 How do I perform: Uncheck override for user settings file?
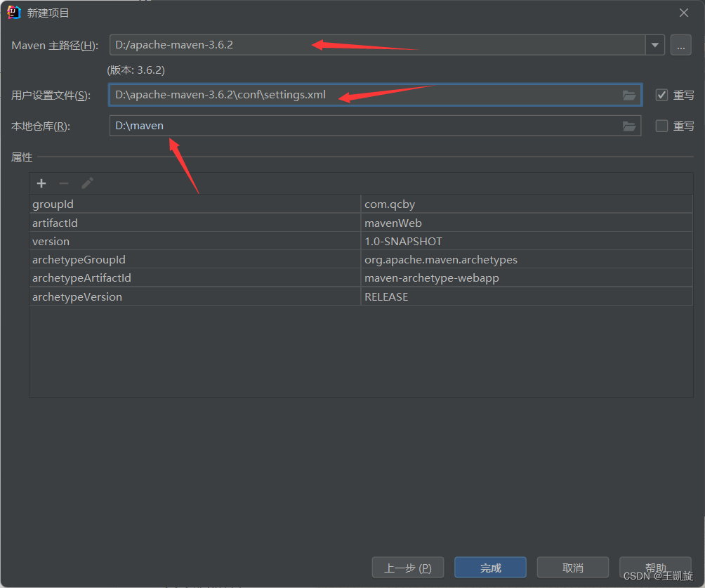pyautogui.click(x=661, y=95)
